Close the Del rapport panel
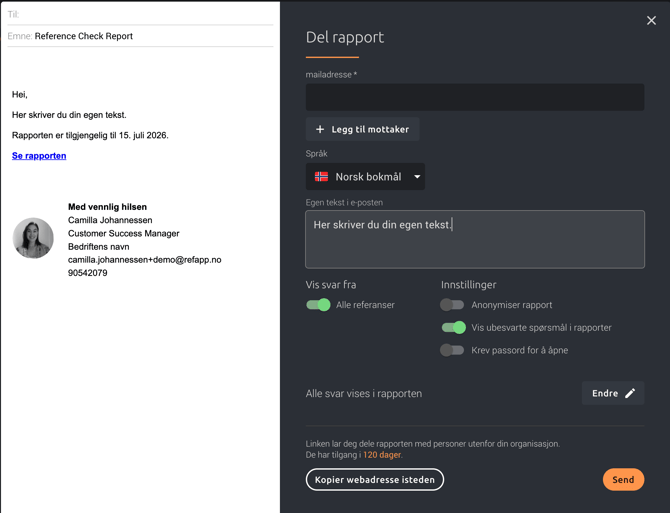 pyautogui.click(x=651, y=20)
